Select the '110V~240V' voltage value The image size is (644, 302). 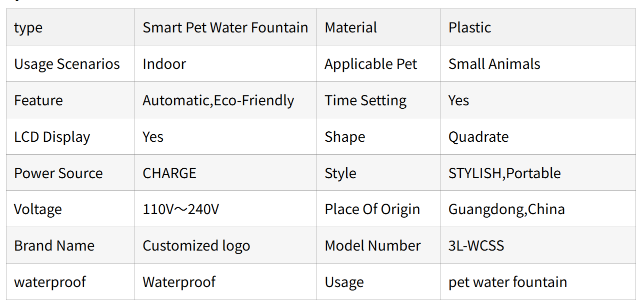tap(180, 209)
